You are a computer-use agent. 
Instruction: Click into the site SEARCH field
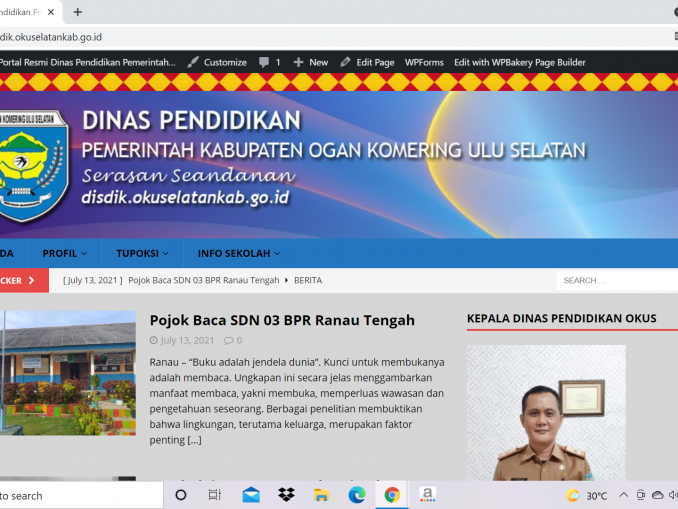615,280
